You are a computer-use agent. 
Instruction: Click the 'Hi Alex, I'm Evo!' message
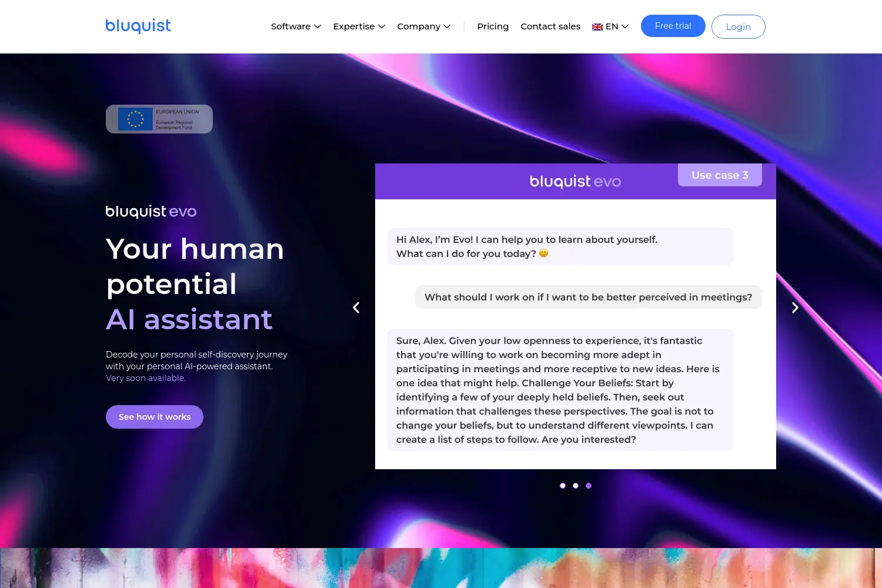(560, 246)
